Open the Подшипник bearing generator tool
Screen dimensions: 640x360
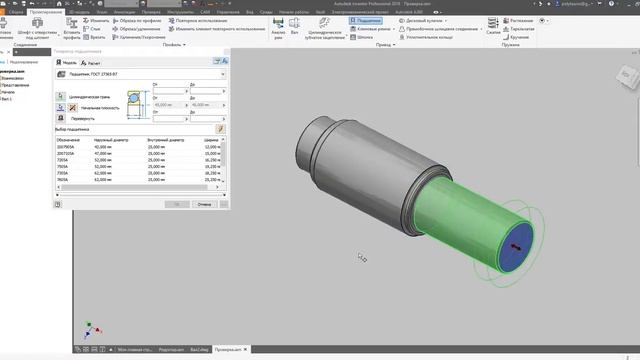click(x=366, y=20)
